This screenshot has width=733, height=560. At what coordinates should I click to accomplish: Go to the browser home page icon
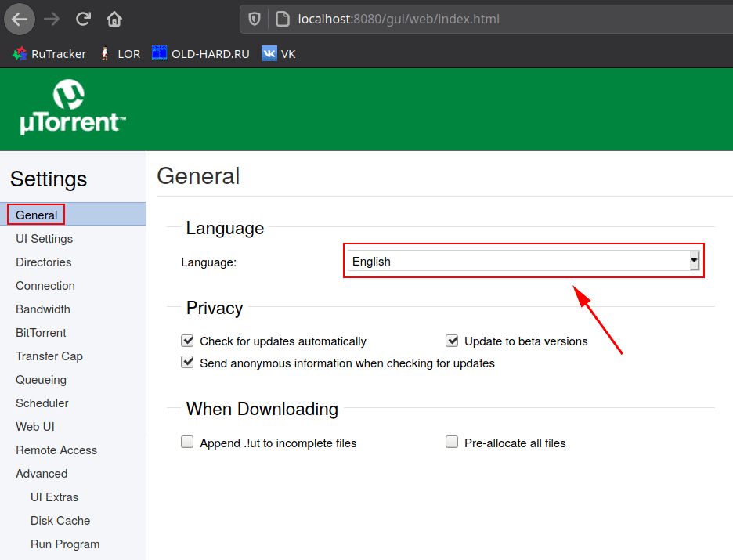(x=114, y=19)
